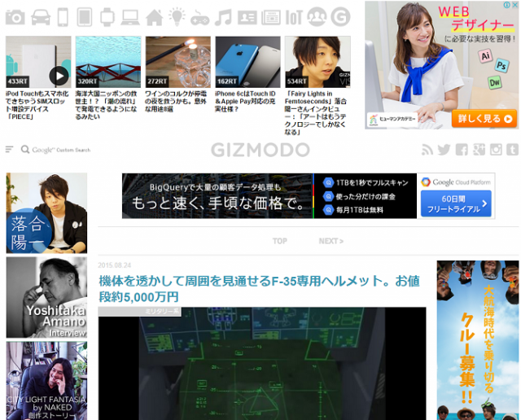Click the F-35 helmet display video image
This screenshot has width=521, height=420.
pyautogui.click(x=262, y=365)
